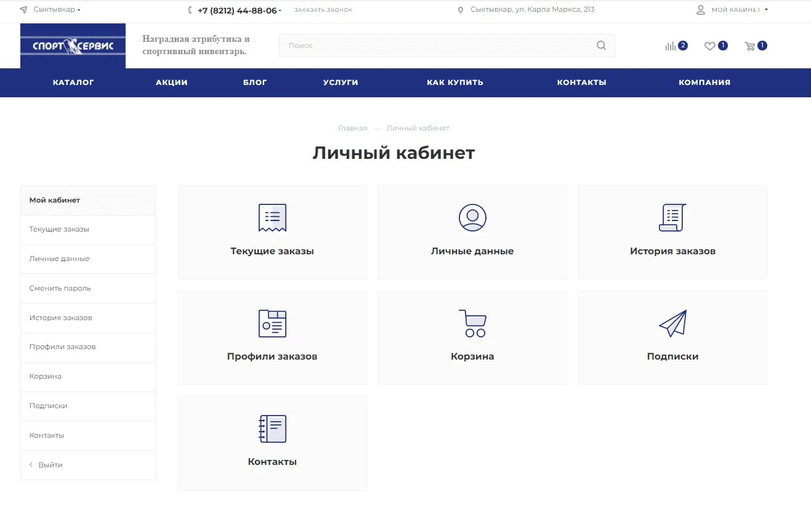The height and width of the screenshot is (532, 811).
Task: Open the header cart icon
Action: point(750,46)
